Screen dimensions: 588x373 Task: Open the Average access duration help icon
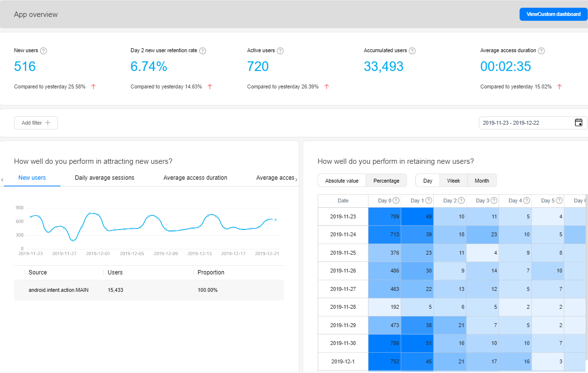click(x=541, y=50)
